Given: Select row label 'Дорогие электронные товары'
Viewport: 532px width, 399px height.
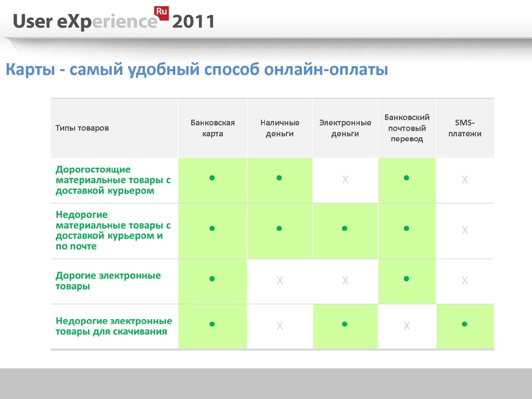Looking at the screenshot, I should [108, 281].
